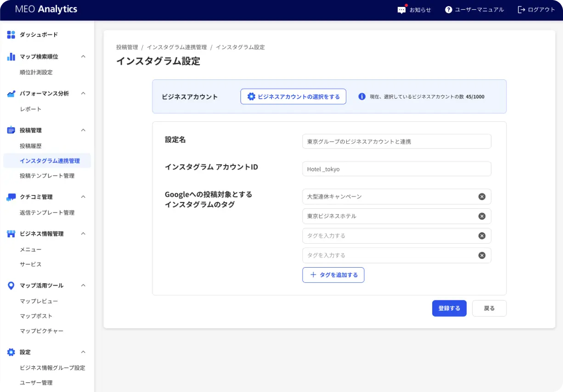Click the タグを追加する button

[333, 274]
